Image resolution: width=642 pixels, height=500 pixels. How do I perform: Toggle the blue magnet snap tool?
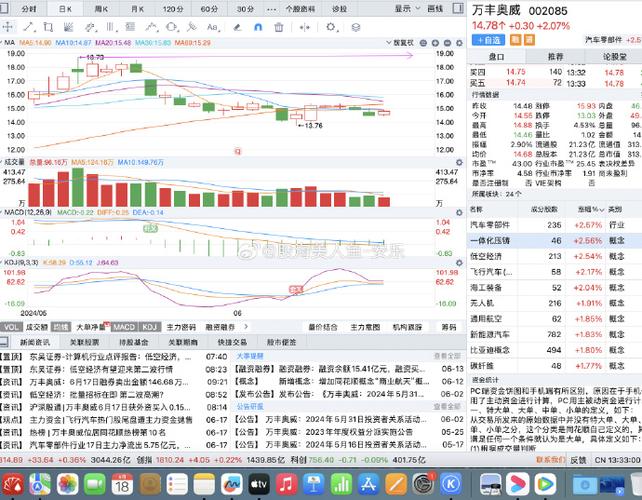[258, 27]
